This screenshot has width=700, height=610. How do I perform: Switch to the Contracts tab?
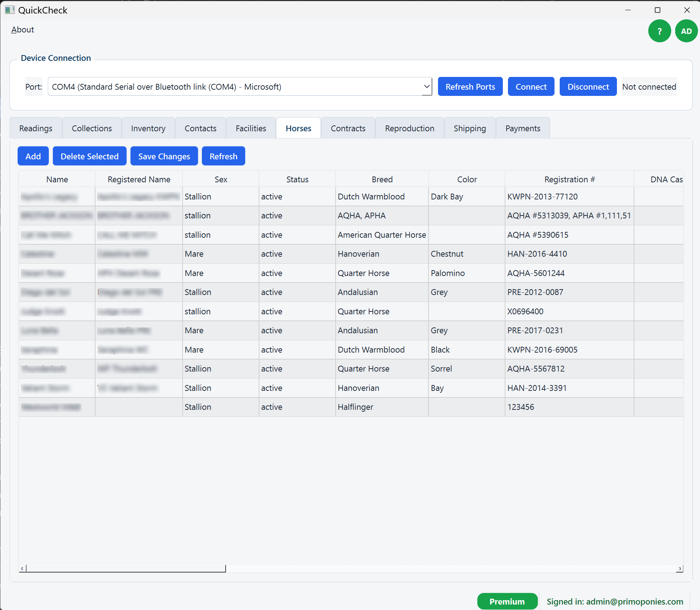(348, 128)
